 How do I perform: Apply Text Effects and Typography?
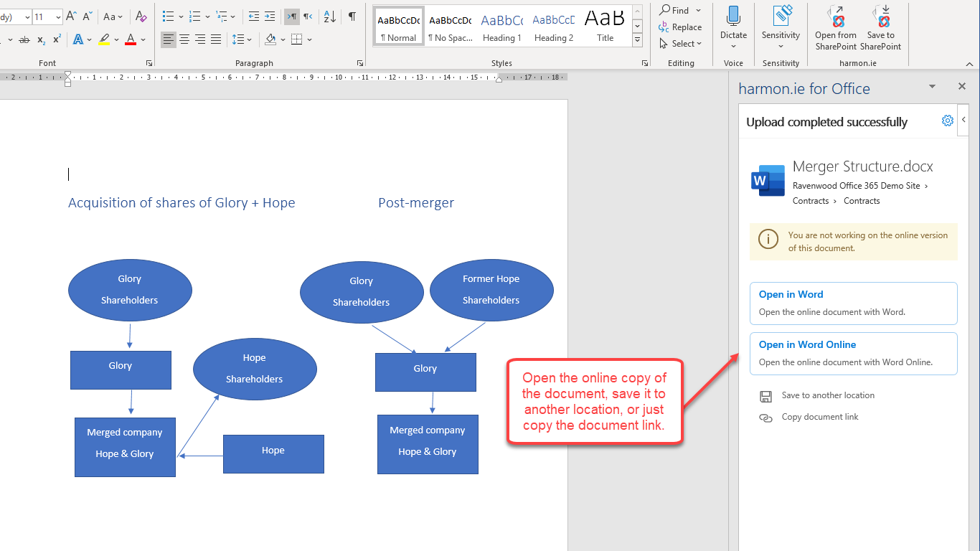coord(78,39)
